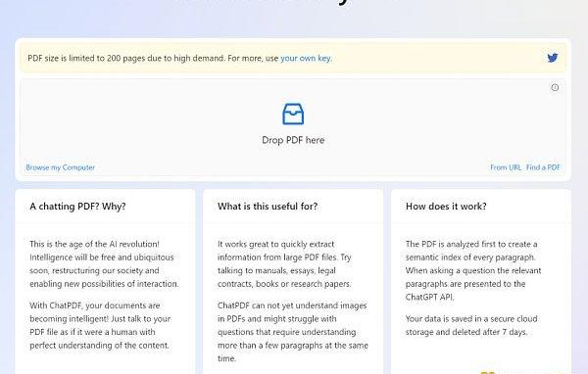Open the 'your own key' link
588x374 pixels.
coord(305,58)
